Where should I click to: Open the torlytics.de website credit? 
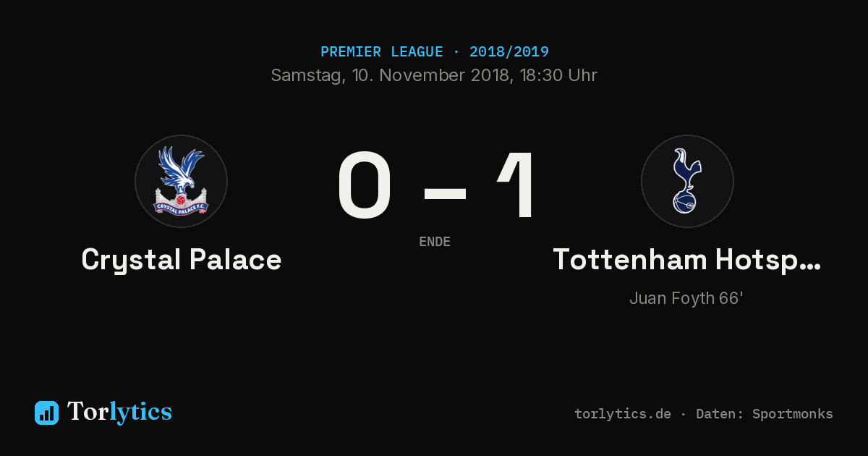[623, 414]
